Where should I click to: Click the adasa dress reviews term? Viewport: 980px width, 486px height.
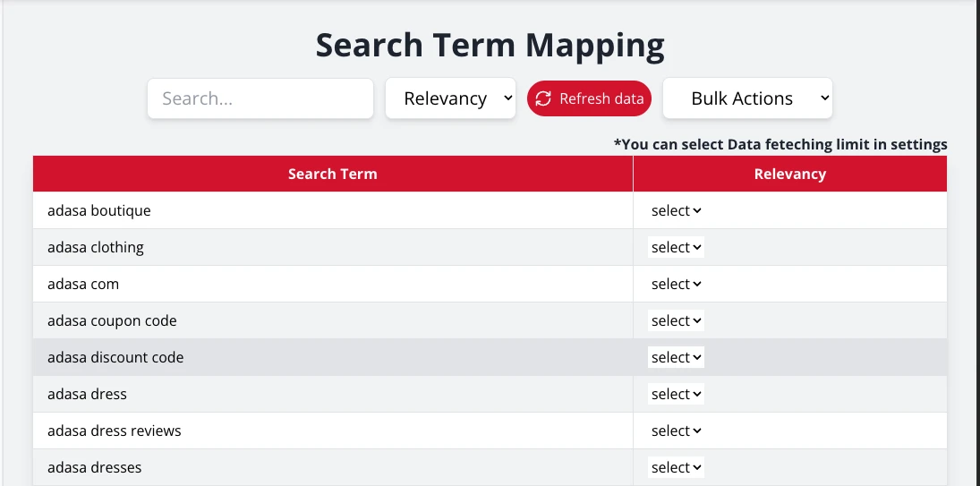pos(115,431)
